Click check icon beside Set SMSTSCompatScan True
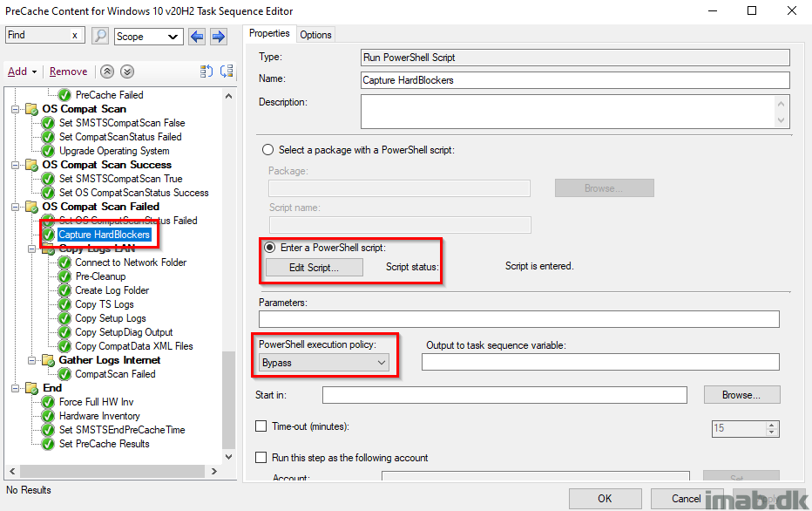 [48, 179]
